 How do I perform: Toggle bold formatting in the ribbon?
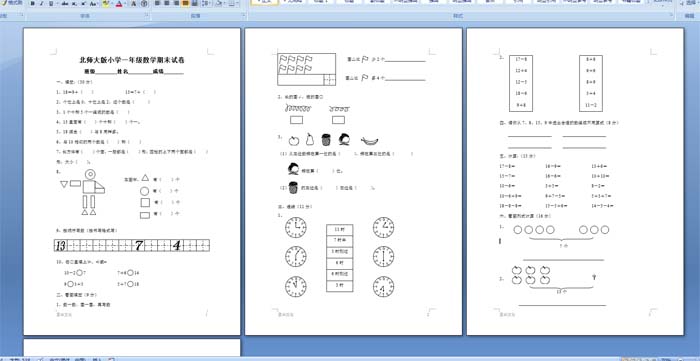(33, 4)
